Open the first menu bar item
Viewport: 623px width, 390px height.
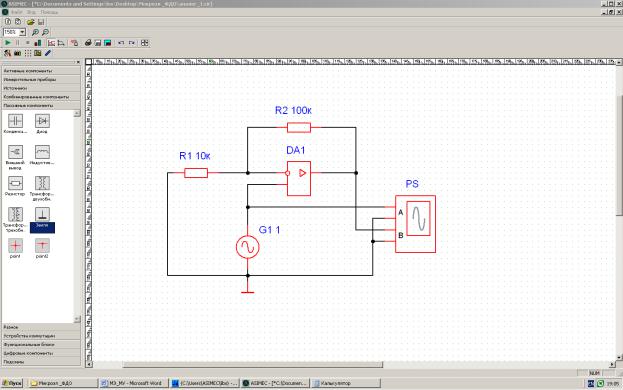pos(17,12)
